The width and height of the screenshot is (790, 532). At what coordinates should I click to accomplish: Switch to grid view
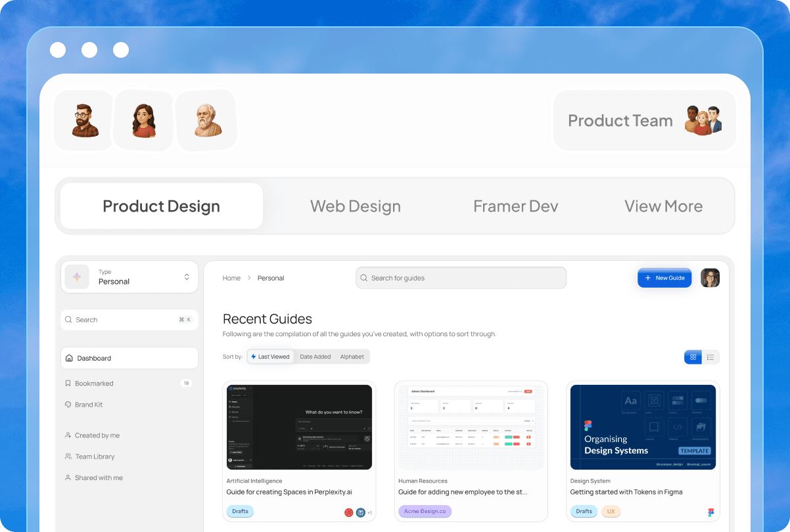pyautogui.click(x=693, y=357)
